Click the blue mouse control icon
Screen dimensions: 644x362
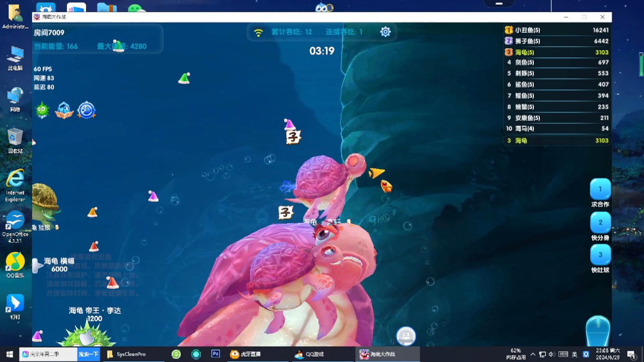click(598, 332)
